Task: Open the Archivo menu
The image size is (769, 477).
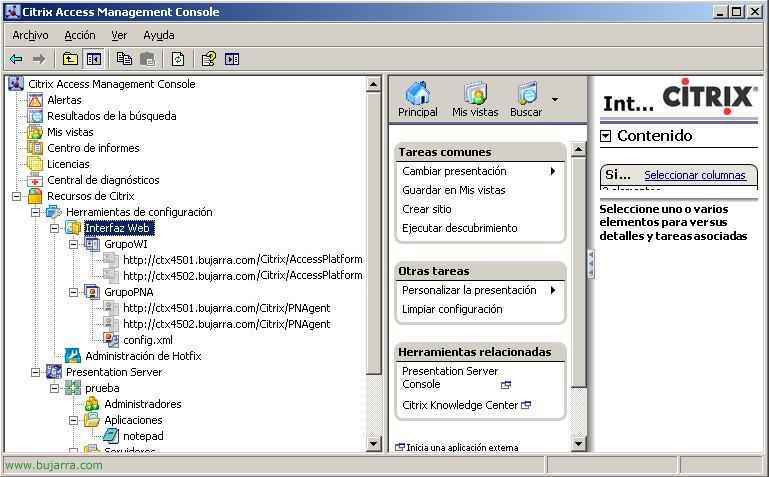Action: coord(30,35)
